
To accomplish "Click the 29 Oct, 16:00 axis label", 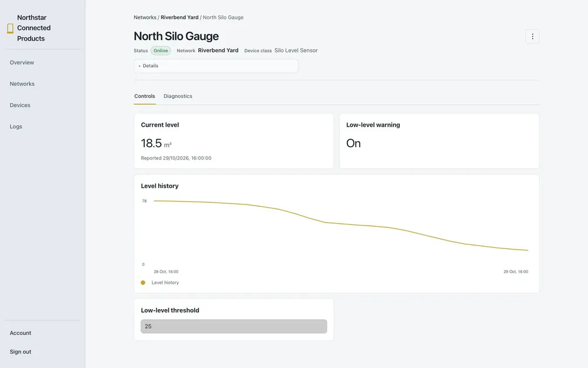I will pos(516,271).
